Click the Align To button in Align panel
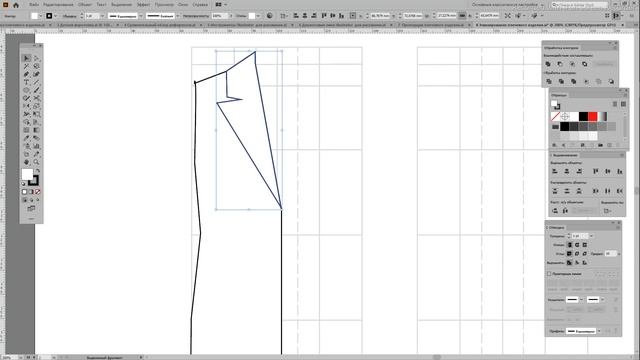This screenshot has height=360, width=640. [x=607, y=211]
